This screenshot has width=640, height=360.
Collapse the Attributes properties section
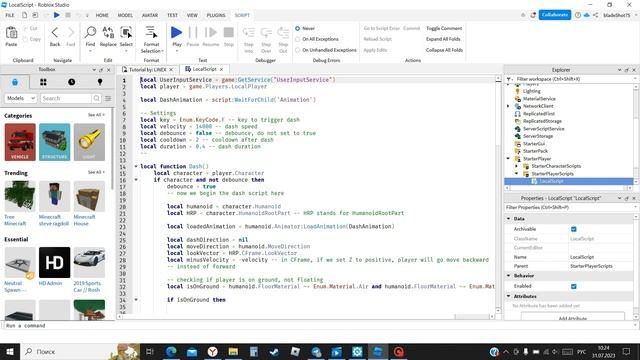coord(509,296)
